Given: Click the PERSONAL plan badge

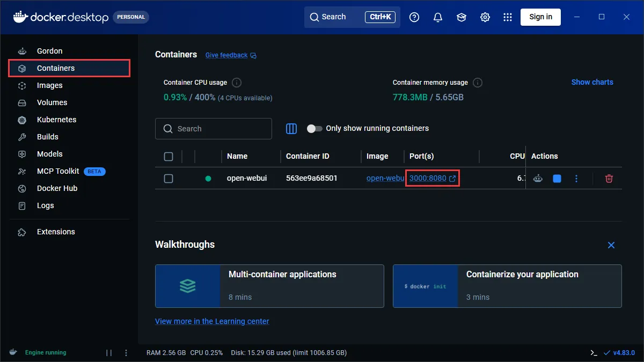Looking at the screenshot, I should click(x=131, y=17).
